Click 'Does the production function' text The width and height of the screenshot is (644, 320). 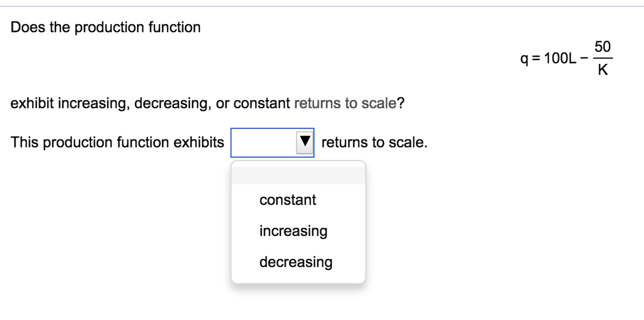[105, 27]
